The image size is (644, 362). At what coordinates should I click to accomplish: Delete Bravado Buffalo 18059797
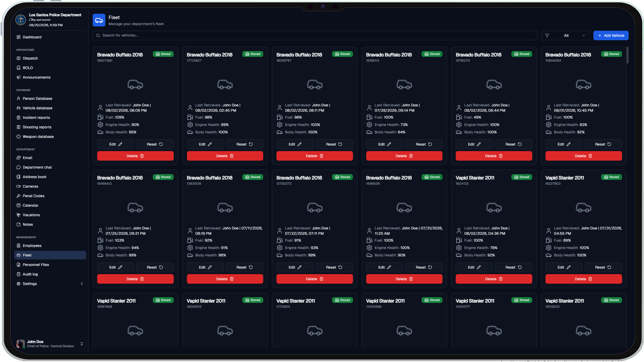pos(315,156)
